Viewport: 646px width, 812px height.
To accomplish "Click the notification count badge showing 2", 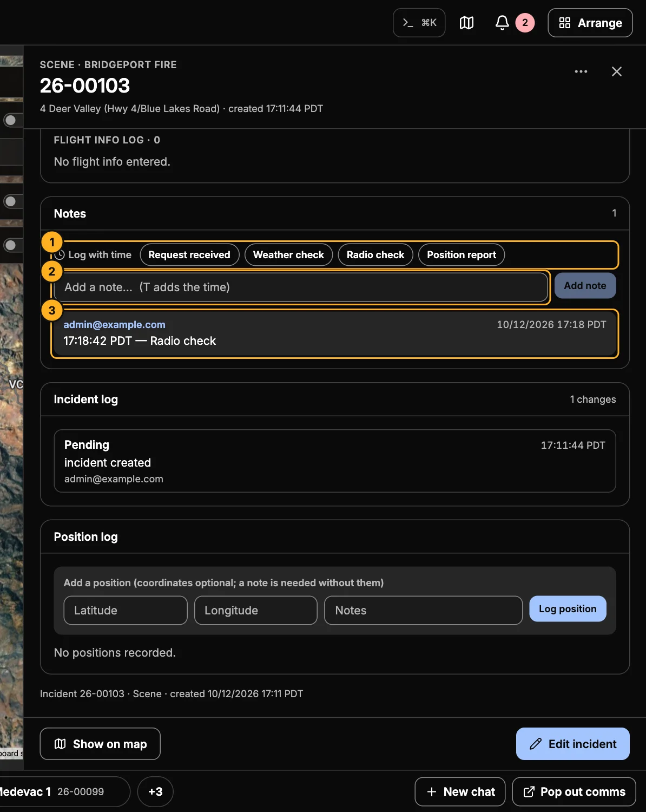I will (525, 23).
